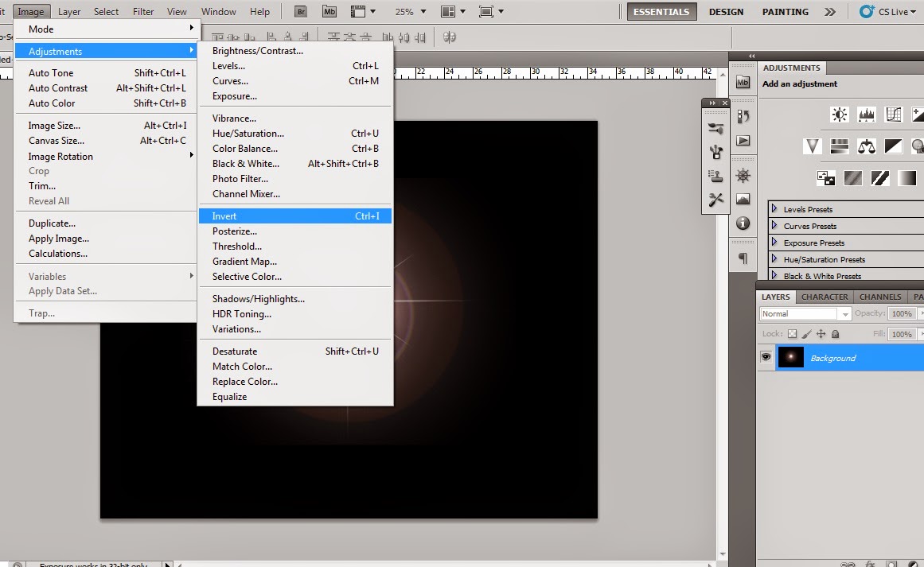Toggle lock image pixels brush icon
This screenshot has height=567, width=924.
coord(806,334)
